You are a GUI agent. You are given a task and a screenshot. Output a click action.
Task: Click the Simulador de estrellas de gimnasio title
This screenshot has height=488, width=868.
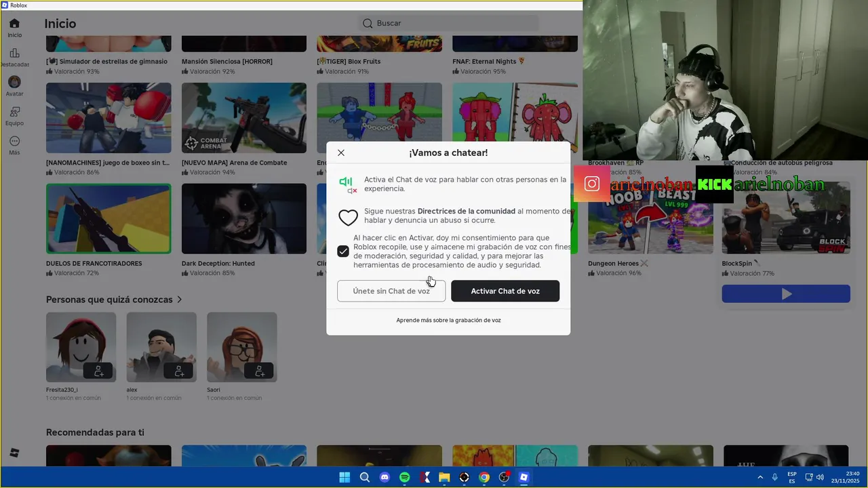(106, 61)
